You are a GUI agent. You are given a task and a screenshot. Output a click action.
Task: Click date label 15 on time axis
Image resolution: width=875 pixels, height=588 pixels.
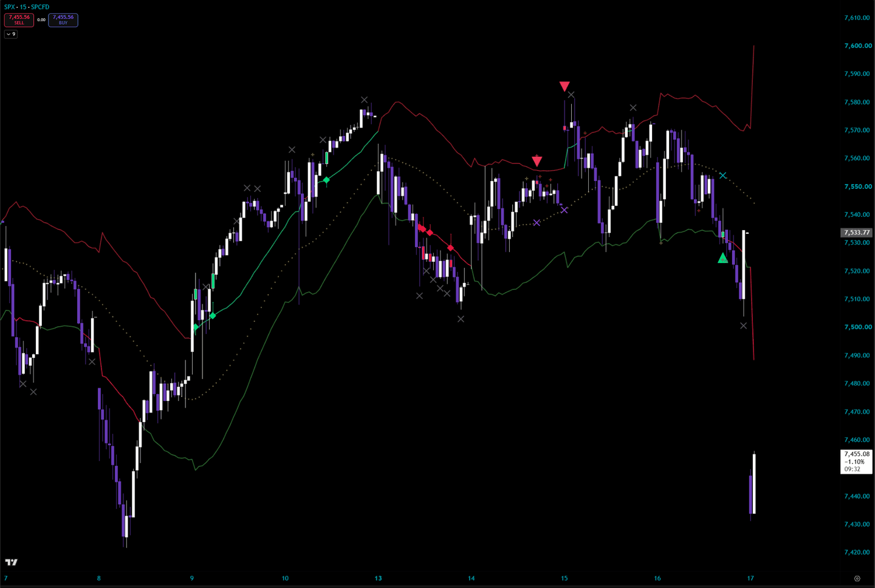[x=564, y=578]
